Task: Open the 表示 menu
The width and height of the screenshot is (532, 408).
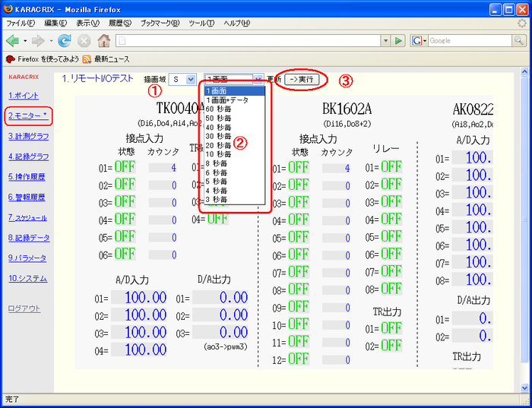Action: point(87,23)
